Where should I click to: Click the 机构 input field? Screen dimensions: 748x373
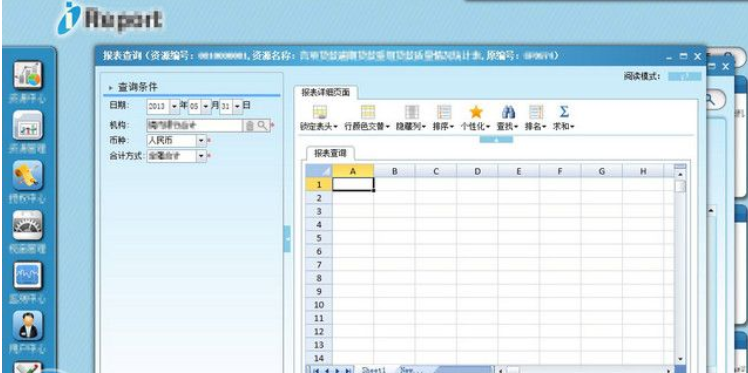[195, 125]
